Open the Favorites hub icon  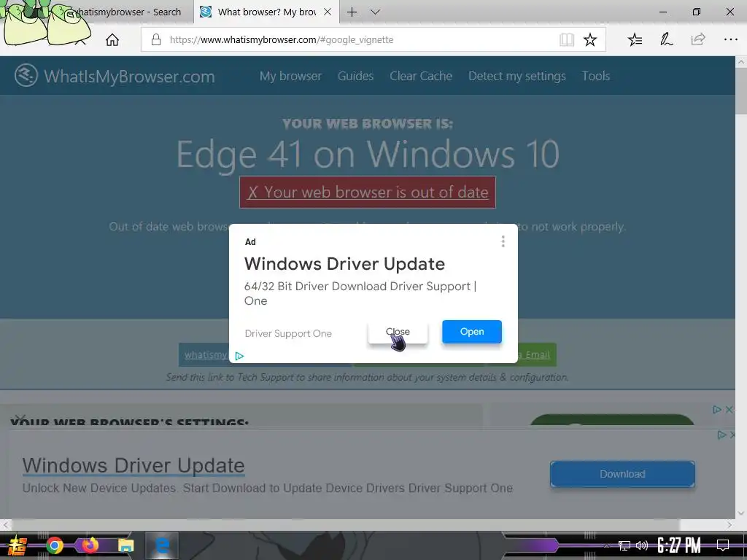click(635, 39)
